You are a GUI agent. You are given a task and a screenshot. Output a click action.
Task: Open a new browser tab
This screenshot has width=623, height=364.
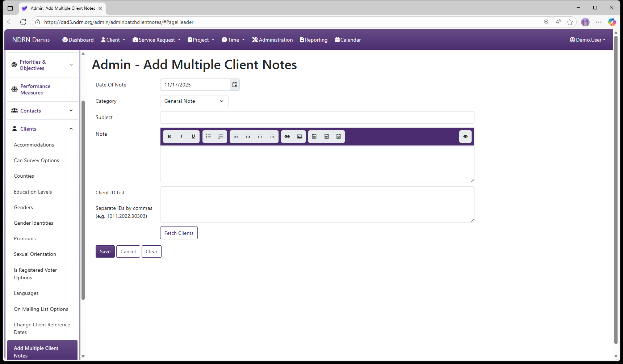[x=112, y=8]
